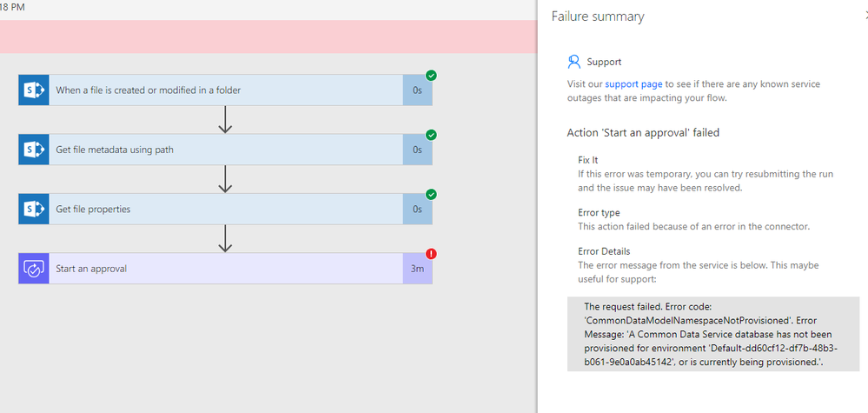Click green success check on file created trigger
Viewport: 868px width, 413px height.
(x=431, y=76)
